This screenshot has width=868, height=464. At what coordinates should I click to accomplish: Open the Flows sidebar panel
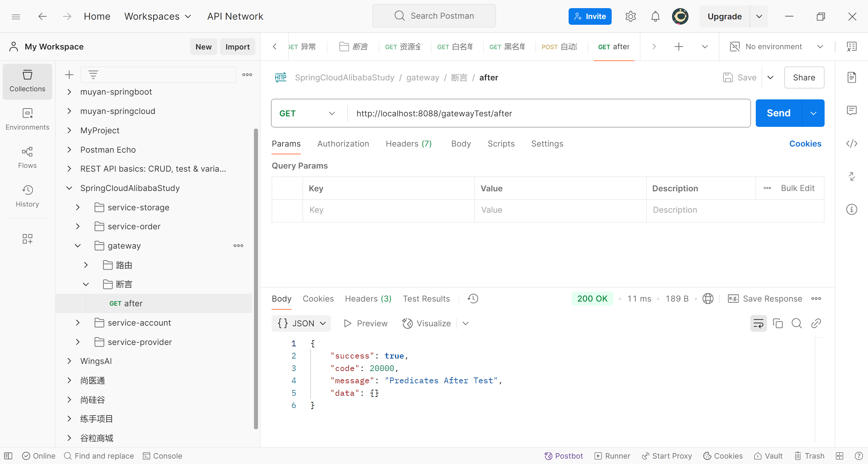coord(27,157)
